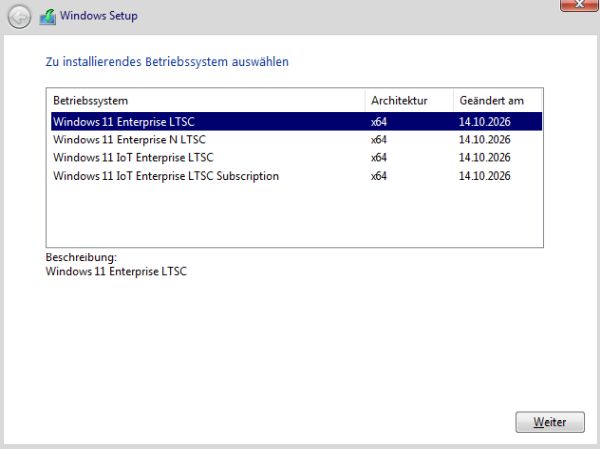Click empty area below the OS list entries

[x=295, y=216]
